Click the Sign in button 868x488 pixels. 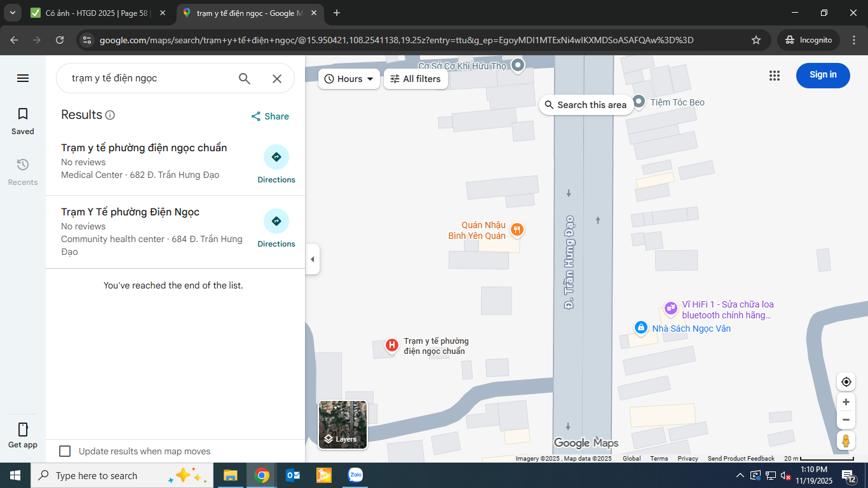[823, 75]
